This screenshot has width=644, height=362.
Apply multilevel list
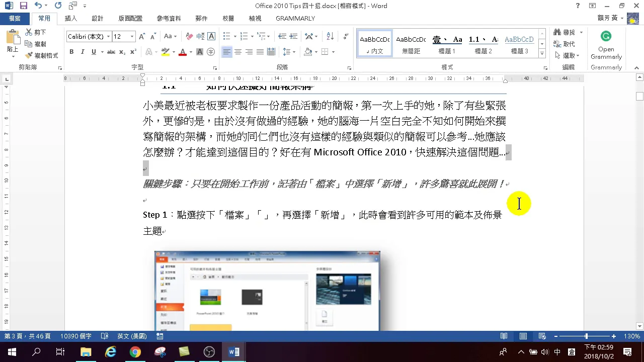click(261, 36)
